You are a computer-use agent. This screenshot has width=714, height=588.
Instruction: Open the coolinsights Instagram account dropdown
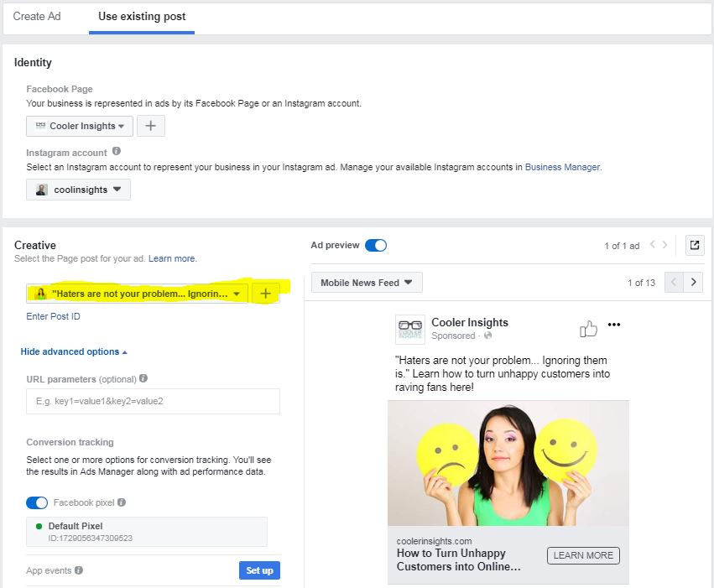(x=78, y=190)
